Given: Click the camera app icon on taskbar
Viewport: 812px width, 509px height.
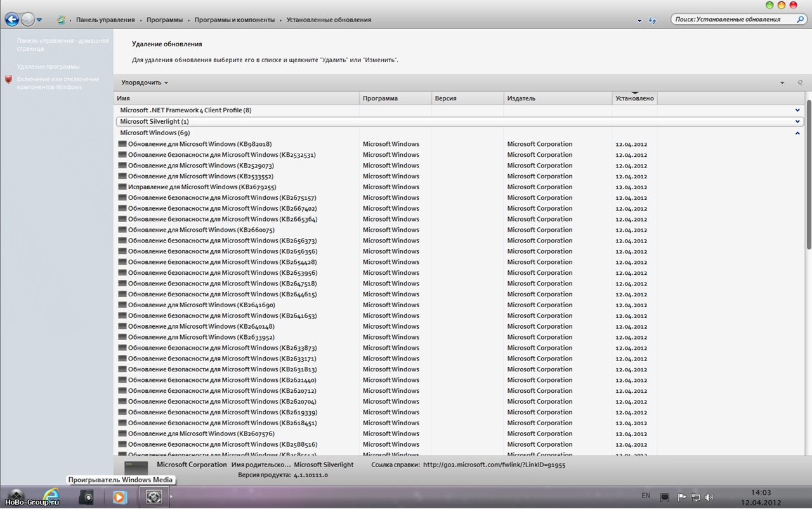Looking at the screenshot, I should (86, 498).
